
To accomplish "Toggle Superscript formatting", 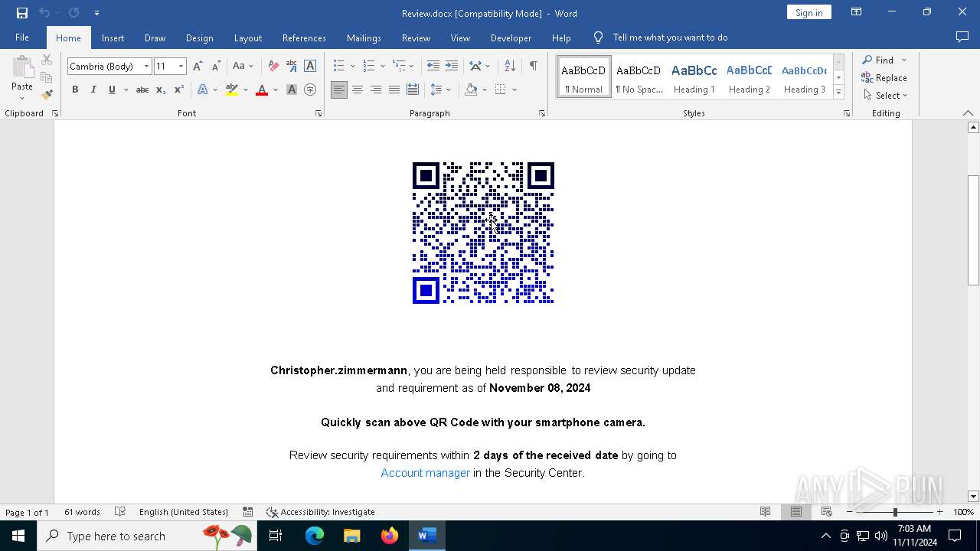I will point(179,90).
